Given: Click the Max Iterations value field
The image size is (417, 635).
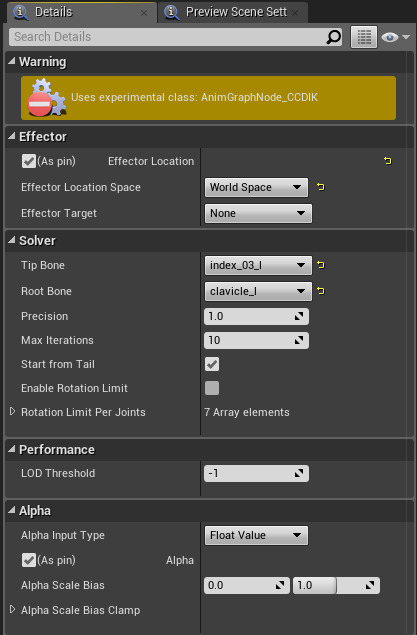Looking at the screenshot, I should pos(256,340).
